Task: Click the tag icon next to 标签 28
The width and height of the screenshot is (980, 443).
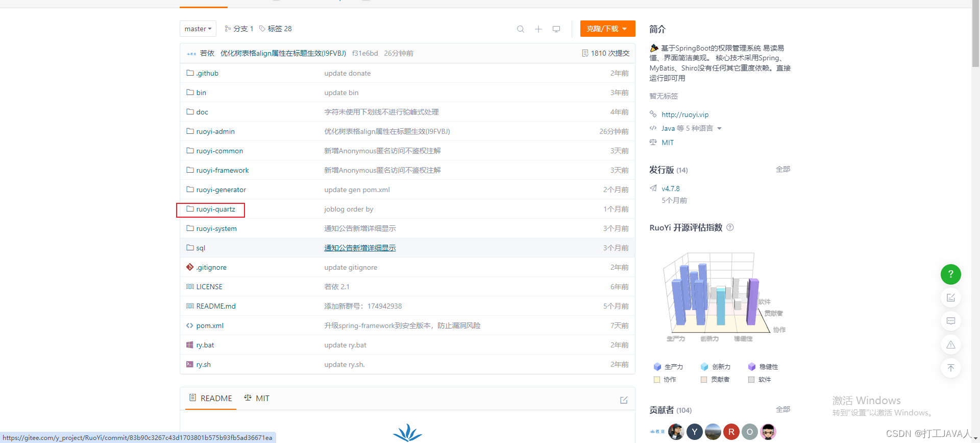Action: [x=262, y=29]
